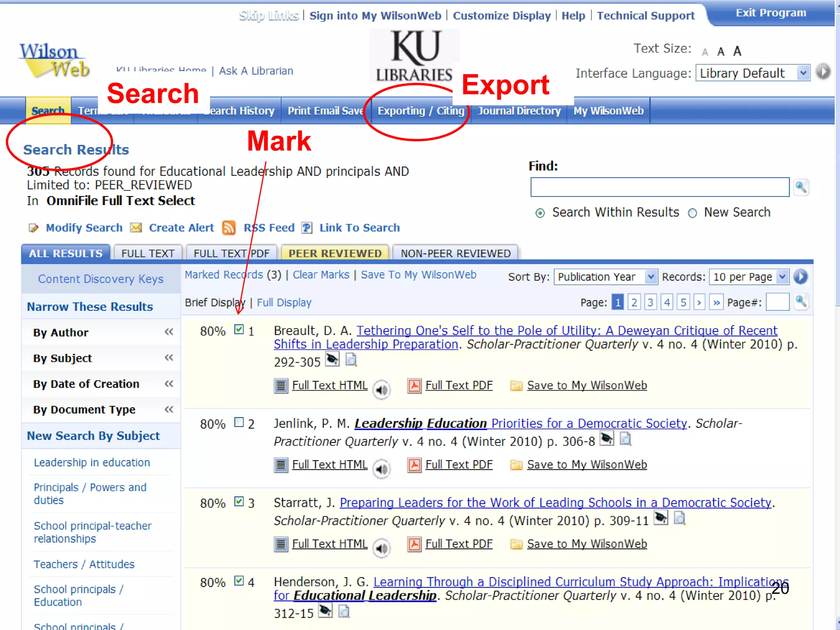Click the document page icon on record 1
This screenshot has height=630, width=840.
[351, 360]
